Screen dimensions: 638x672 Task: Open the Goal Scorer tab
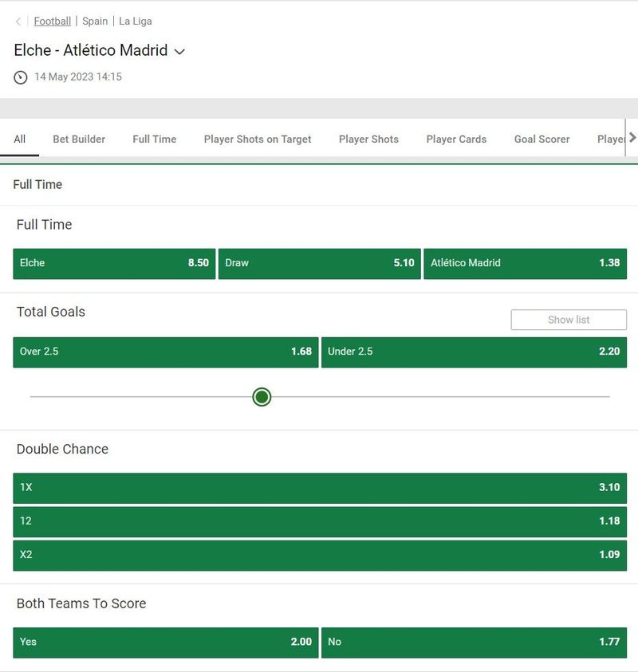point(542,139)
